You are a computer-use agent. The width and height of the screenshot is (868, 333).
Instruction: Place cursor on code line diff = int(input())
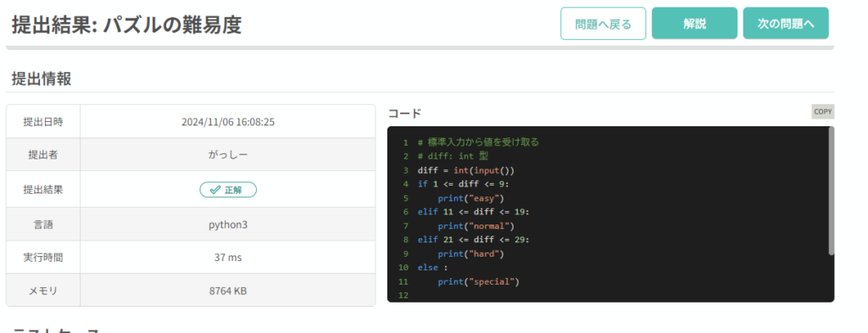pyautogui.click(x=467, y=170)
